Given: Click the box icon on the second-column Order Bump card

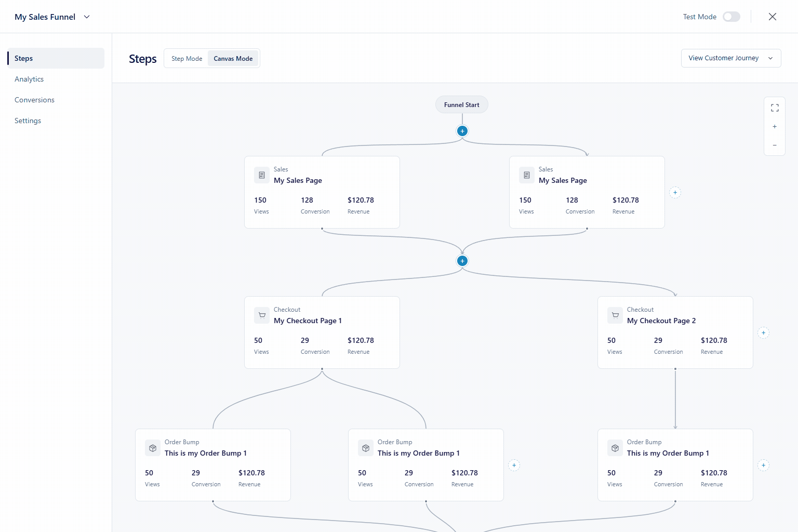Looking at the screenshot, I should pos(366,448).
